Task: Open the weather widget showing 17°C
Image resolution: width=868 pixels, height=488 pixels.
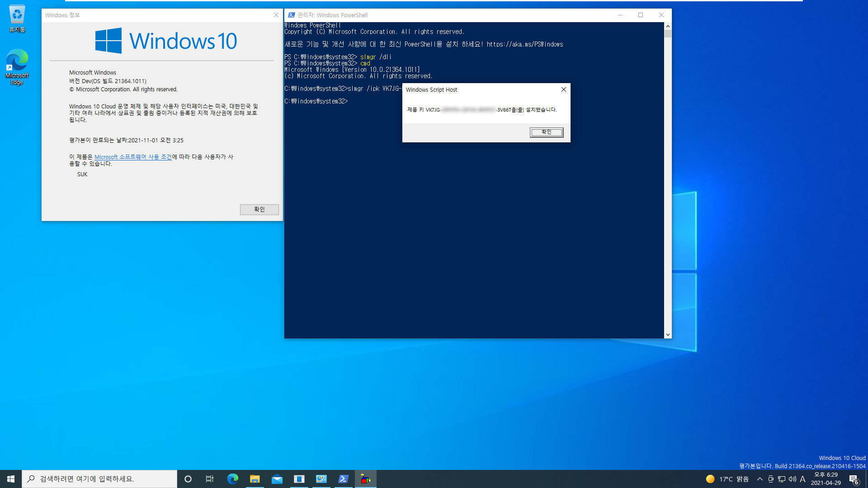Action: coord(727,479)
